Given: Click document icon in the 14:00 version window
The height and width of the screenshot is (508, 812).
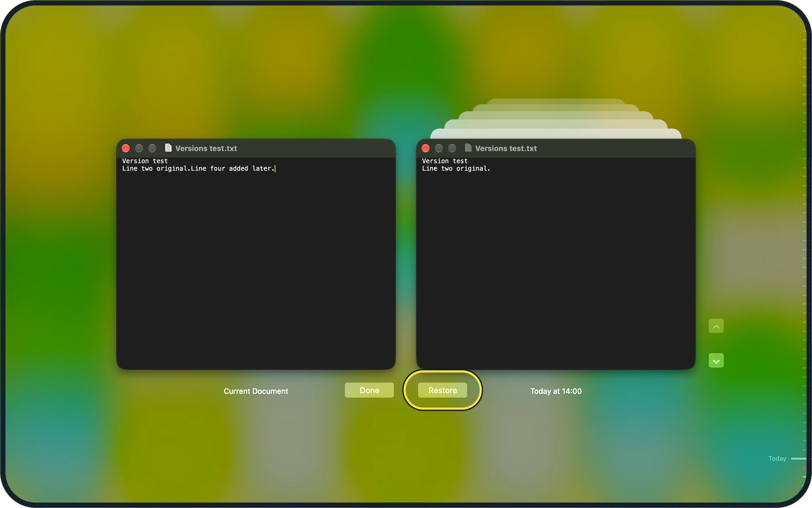Looking at the screenshot, I should [x=468, y=148].
